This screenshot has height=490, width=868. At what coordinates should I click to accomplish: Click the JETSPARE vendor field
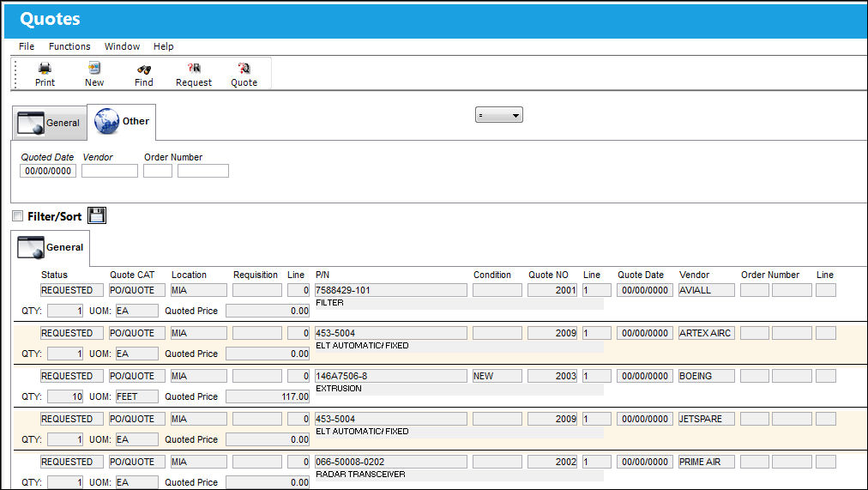point(707,419)
